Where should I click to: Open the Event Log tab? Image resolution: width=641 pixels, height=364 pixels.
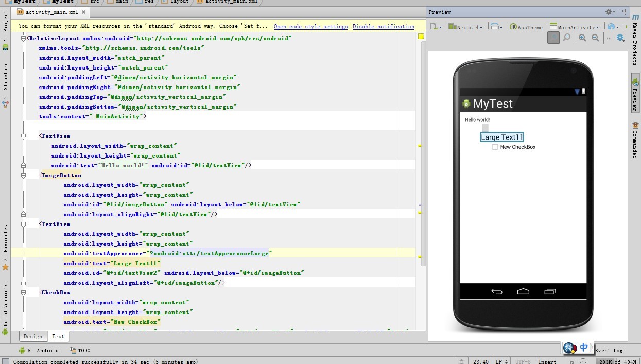click(x=609, y=350)
